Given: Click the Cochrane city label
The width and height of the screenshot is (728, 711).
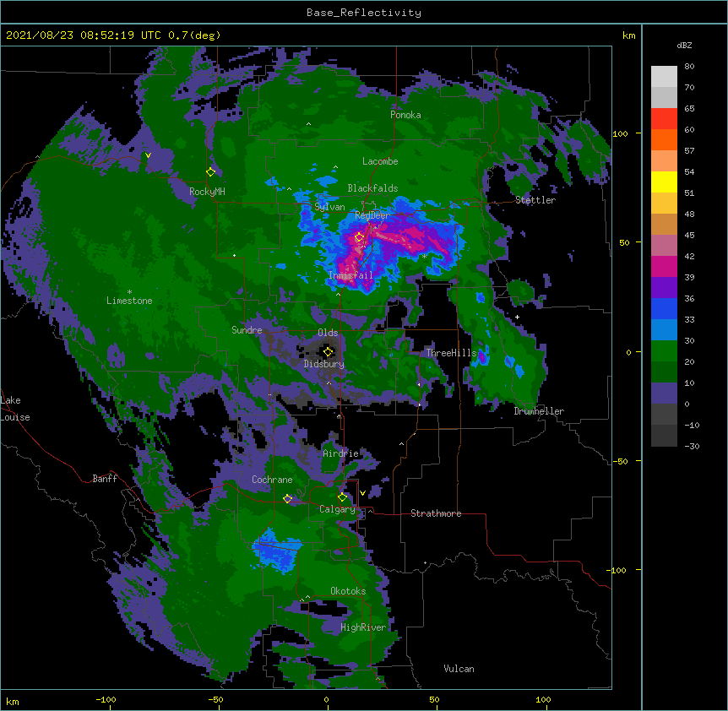Looking at the screenshot, I should click(272, 480).
